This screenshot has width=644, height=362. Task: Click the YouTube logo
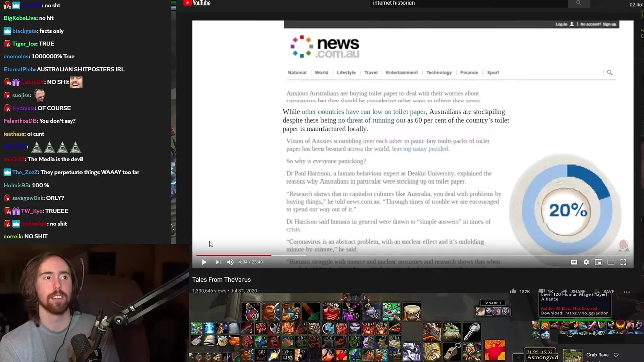tap(197, 3)
